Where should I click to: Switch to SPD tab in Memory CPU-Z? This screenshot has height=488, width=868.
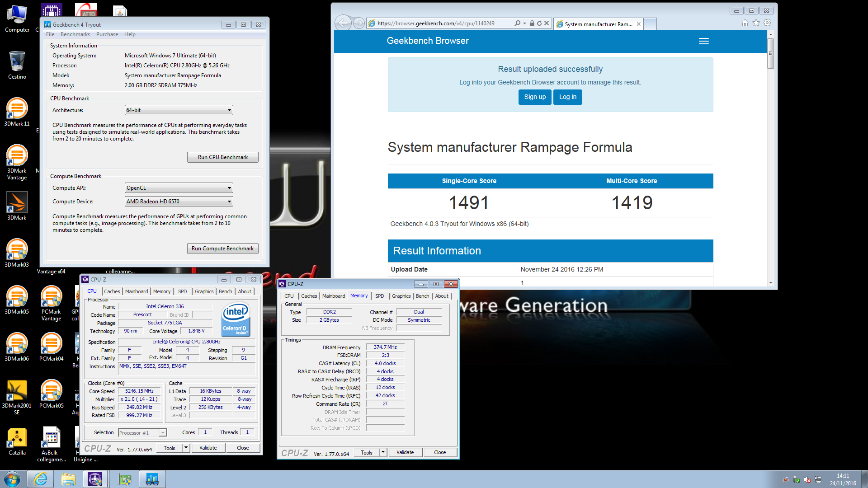pyautogui.click(x=379, y=296)
